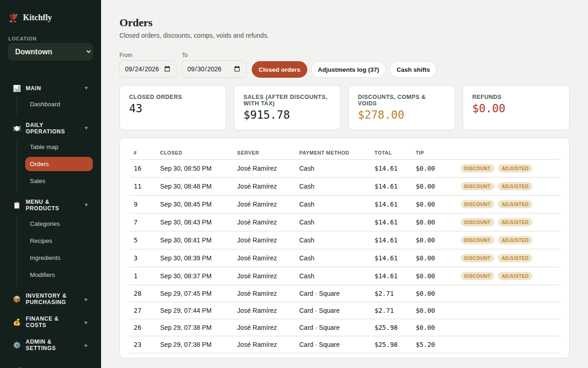
Task: Click the Discount badge on order 16
Action: (477, 168)
